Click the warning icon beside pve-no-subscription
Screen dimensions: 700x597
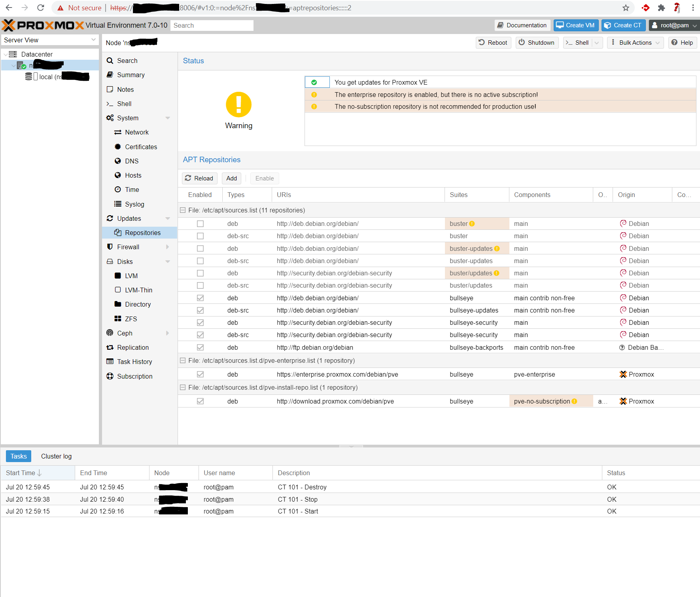[574, 401]
